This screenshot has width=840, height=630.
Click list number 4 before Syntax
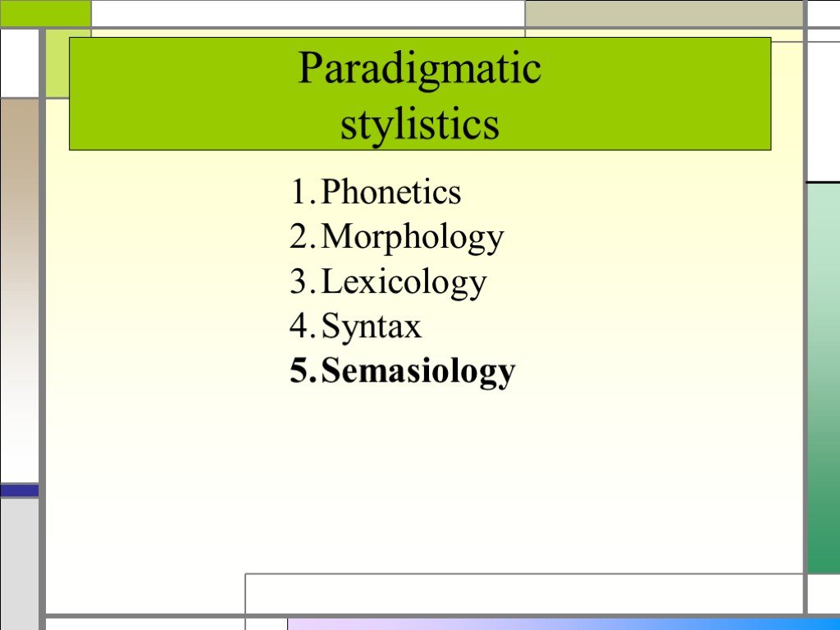coord(300,326)
